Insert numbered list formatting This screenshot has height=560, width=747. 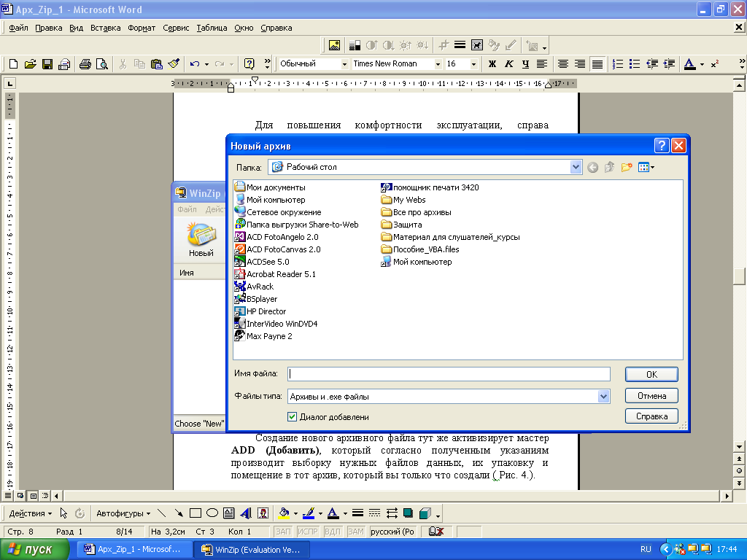618,64
